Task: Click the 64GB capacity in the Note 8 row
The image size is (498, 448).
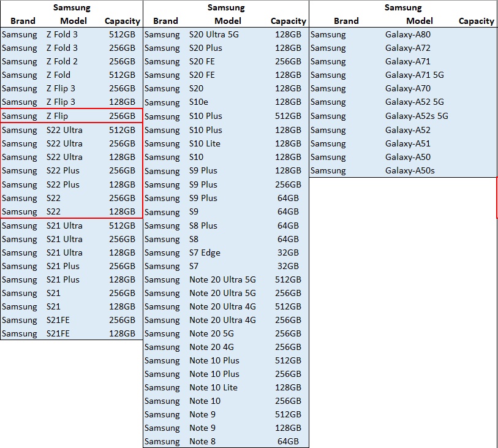Action: (x=288, y=441)
